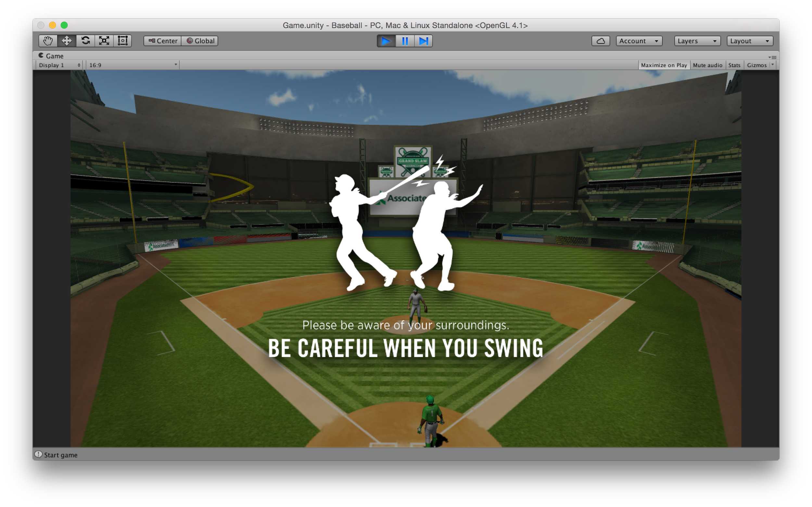Change the 16:9 aspect ratio dropdown
Image resolution: width=812 pixels, height=507 pixels.
point(133,65)
